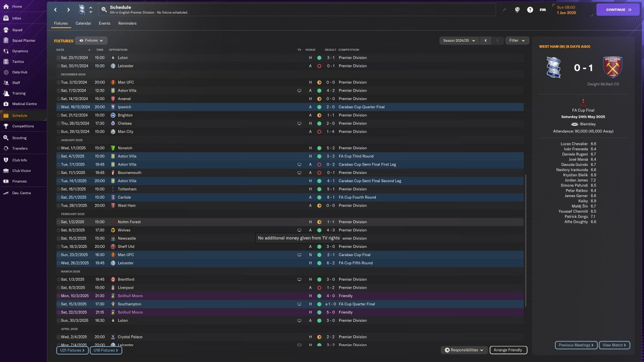Viewport: 644px width, 362px height.
Task: Open U21 Fixtures
Action: pyautogui.click(x=72, y=350)
